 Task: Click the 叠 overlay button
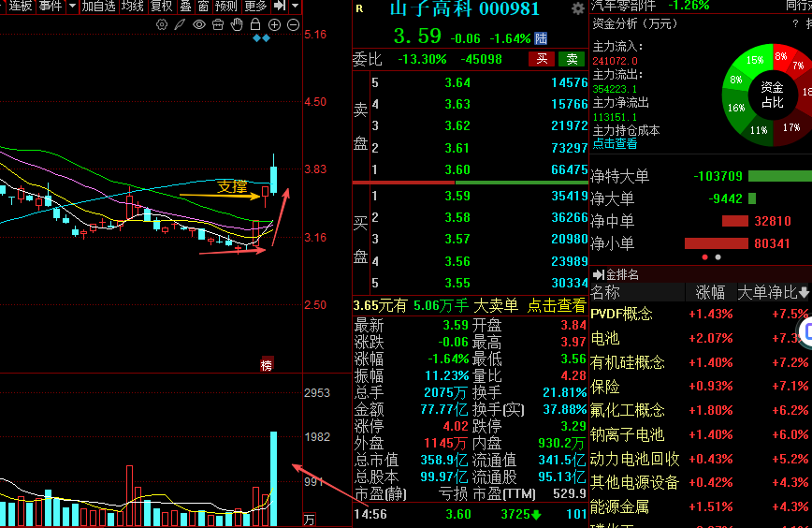[x=185, y=6]
